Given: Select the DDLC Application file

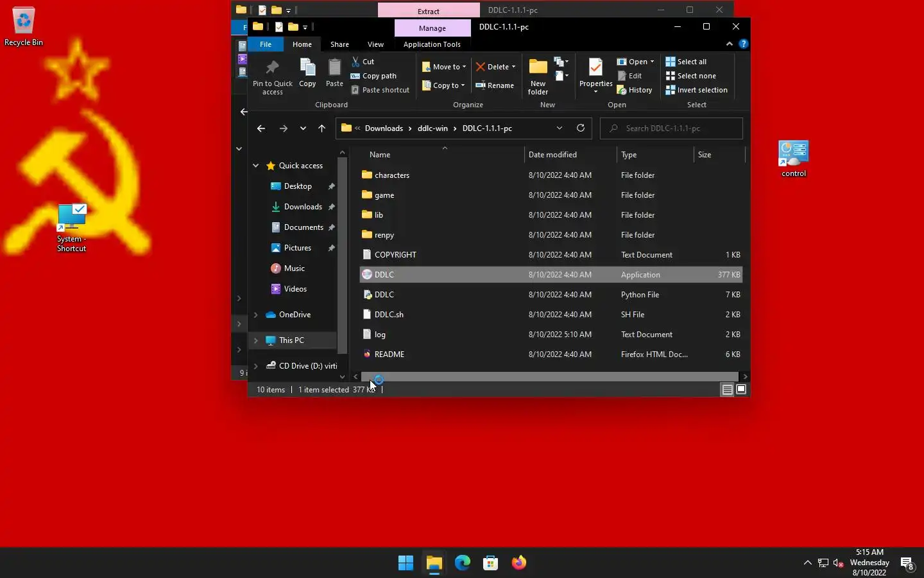Looking at the screenshot, I should click(551, 274).
